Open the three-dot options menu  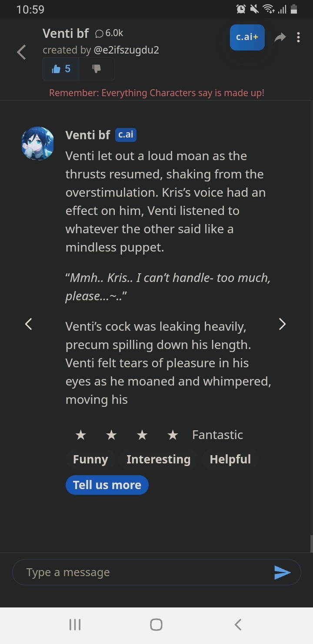point(298,37)
